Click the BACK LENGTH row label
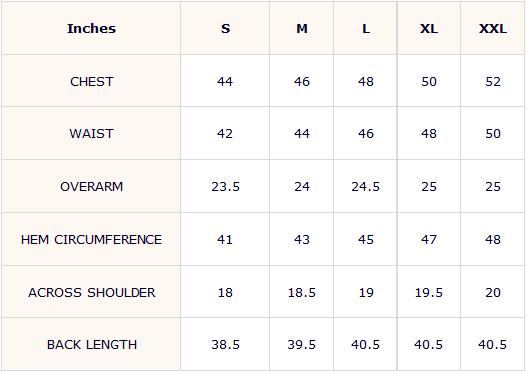 click(92, 345)
